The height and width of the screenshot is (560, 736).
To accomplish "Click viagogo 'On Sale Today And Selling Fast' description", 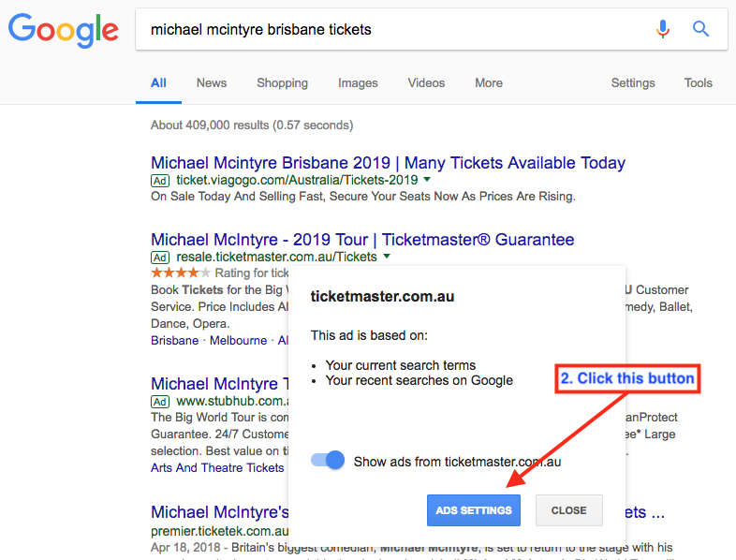I will click(x=362, y=197).
